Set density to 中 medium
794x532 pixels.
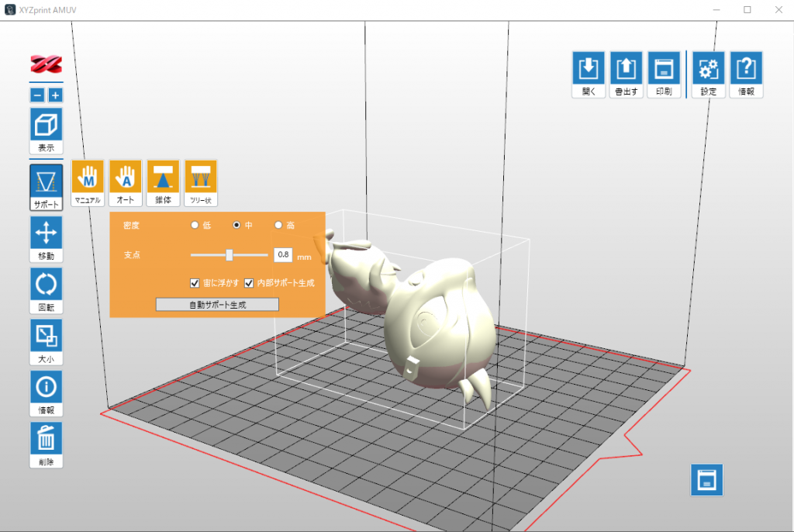click(236, 225)
